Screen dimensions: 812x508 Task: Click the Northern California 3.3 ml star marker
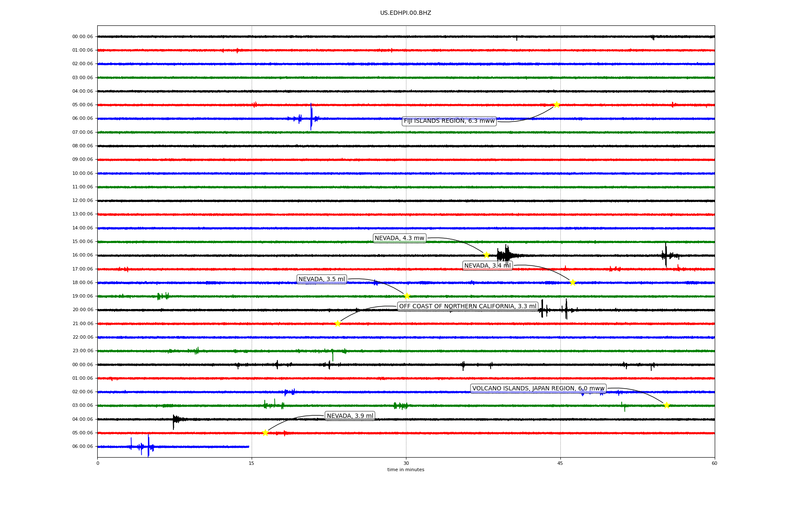[x=337, y=323]
